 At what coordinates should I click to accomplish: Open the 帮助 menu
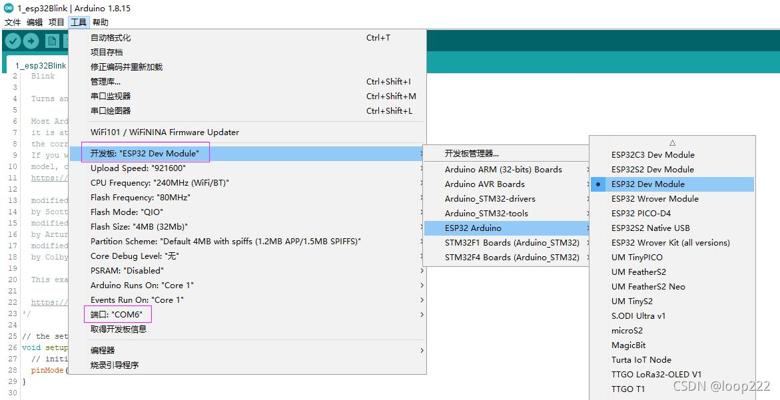point(100,22)
